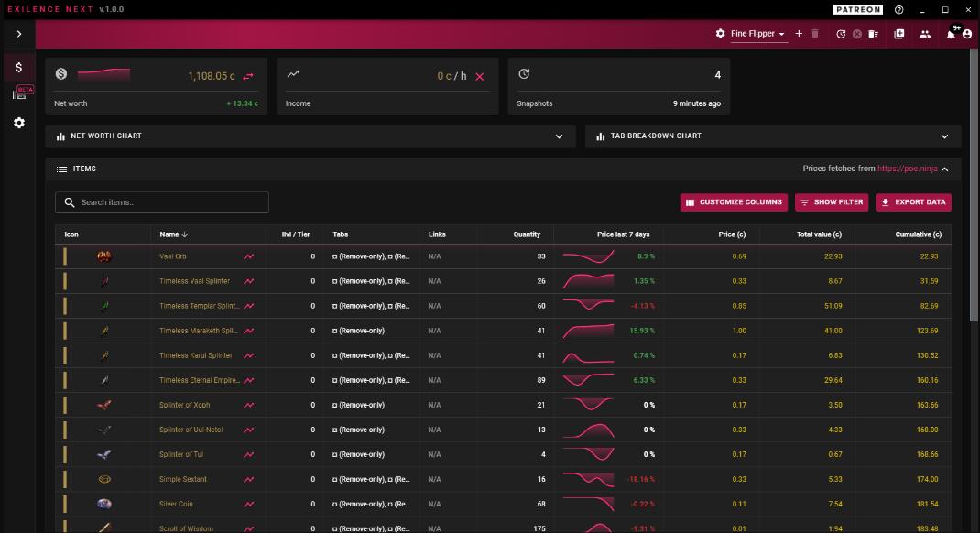The image size is (980, 533).
Task: Open the Fine Flipper profile dropdown
Action: (x=757, y=34)
